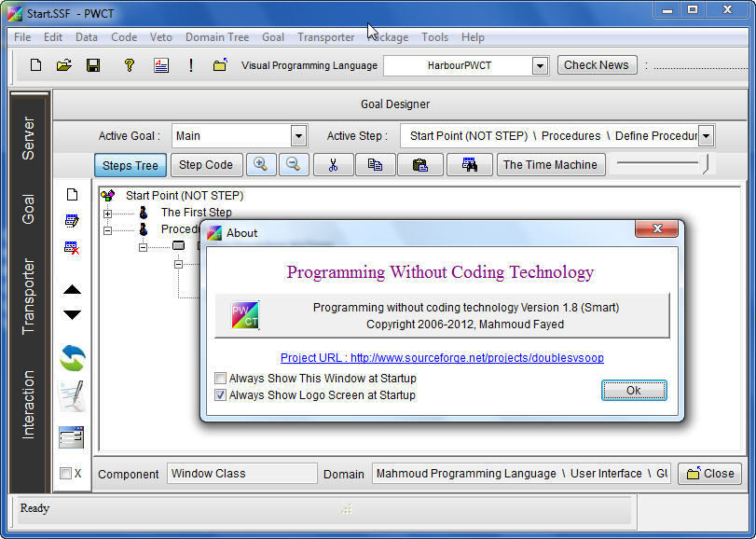The width and height of the screenshot is (756, 539).
Task: Open the Visual Programming Language HarbourPWCT dropdown
Action: point(540,65)
